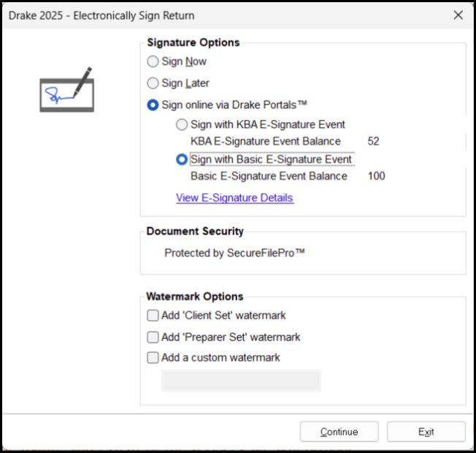The image size is (476, 453).
Task: Click the Watermark Options heading
Action: click(x=194, y=297)
